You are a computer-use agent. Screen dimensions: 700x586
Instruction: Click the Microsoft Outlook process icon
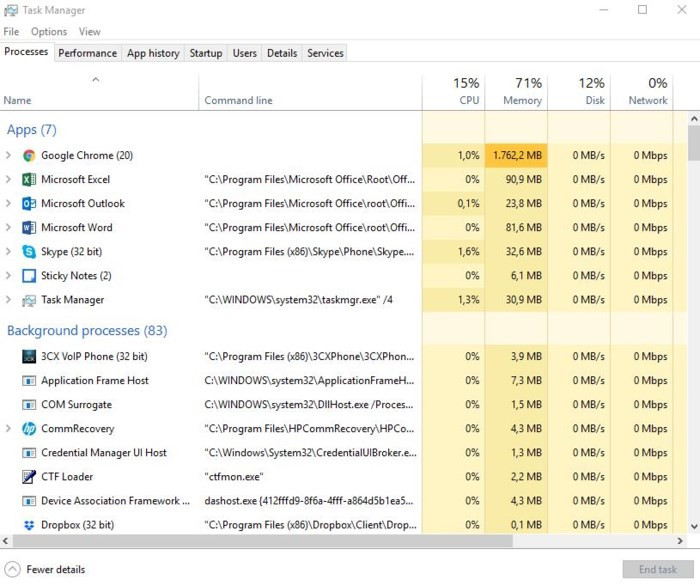click(x=29, y=204)
